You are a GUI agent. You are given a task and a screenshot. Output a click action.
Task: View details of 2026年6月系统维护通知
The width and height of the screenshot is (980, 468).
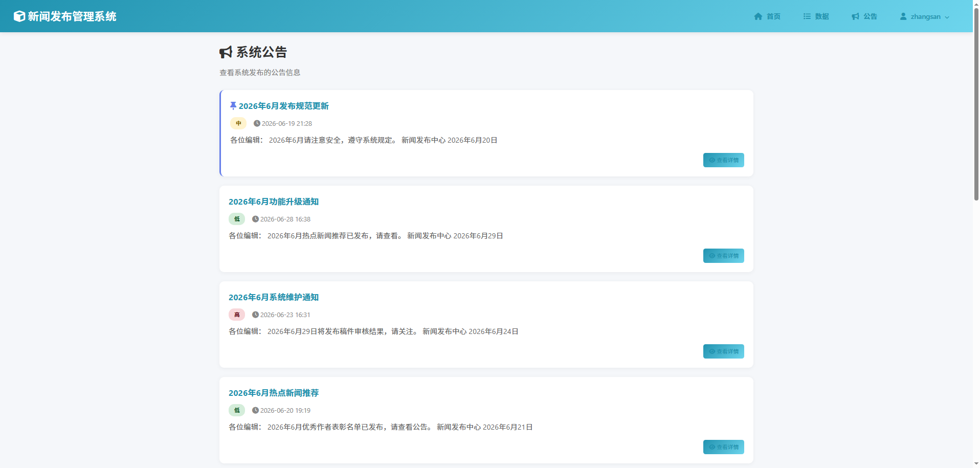[x=723, y=351]
